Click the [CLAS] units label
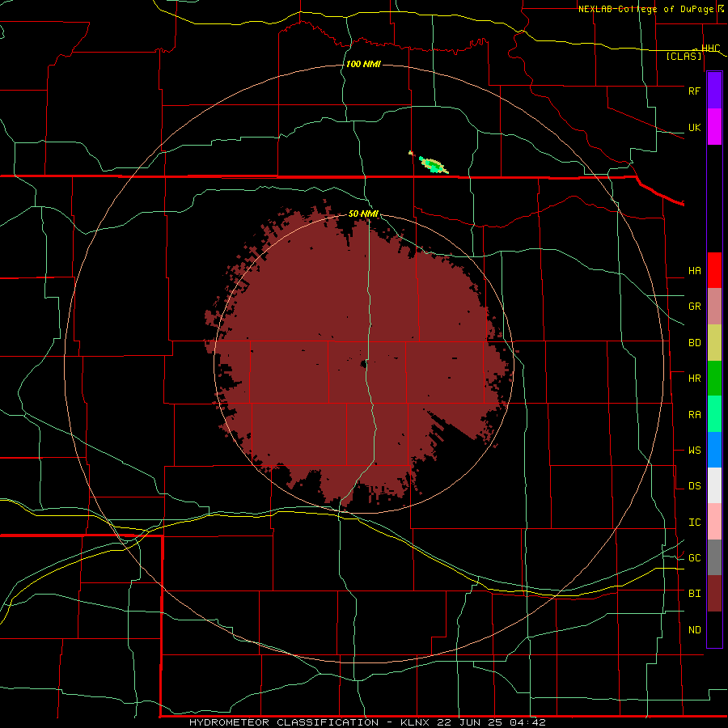Image resolution: width=728 pixels, height=728 pixels. pos(684,57)
